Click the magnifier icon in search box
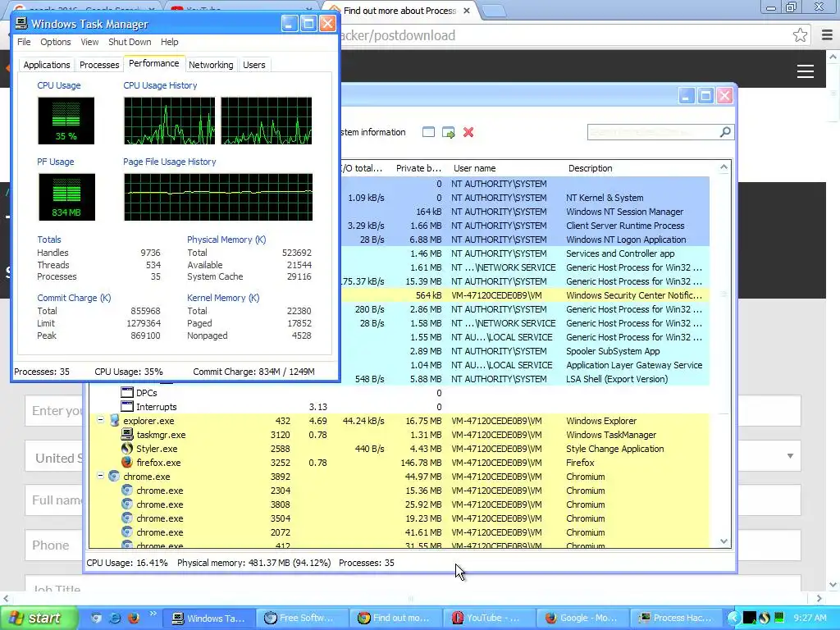The image size is (840, 630). [x=725, y=132]
